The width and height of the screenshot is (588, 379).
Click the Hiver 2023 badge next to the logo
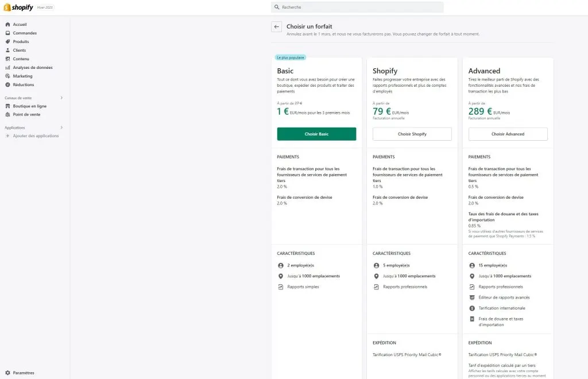45,7
